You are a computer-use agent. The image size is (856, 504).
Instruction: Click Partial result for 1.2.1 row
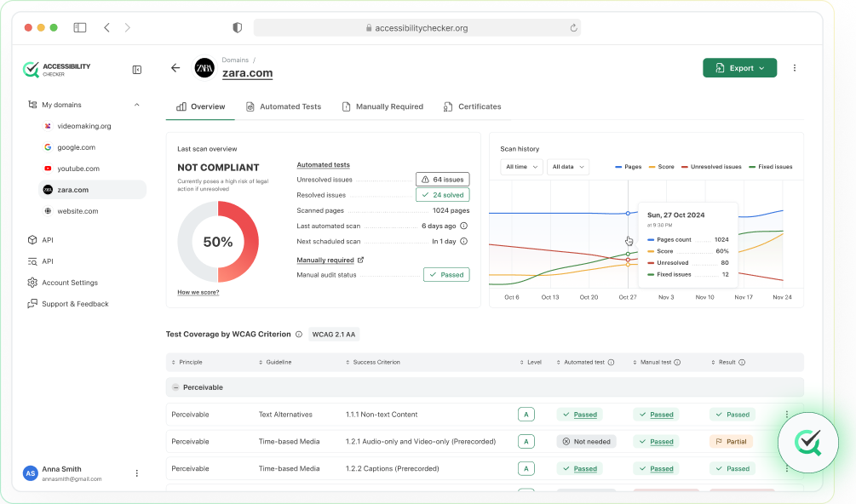pos(731,442)
